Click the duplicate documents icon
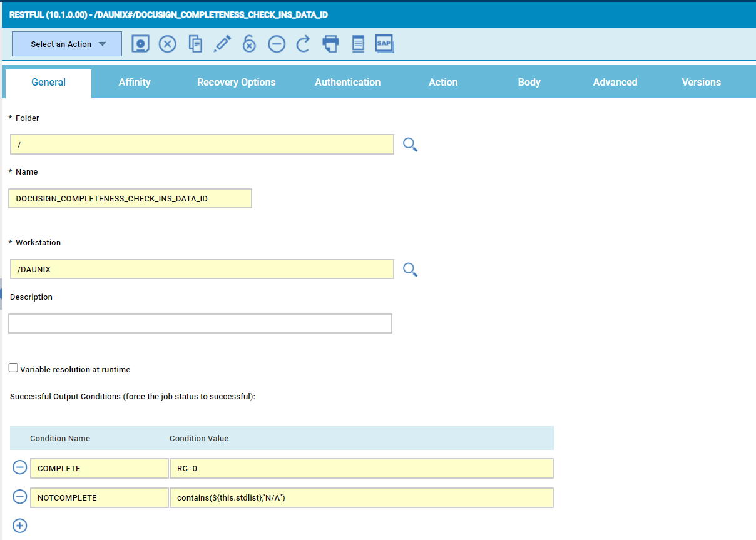 [195, 44]
